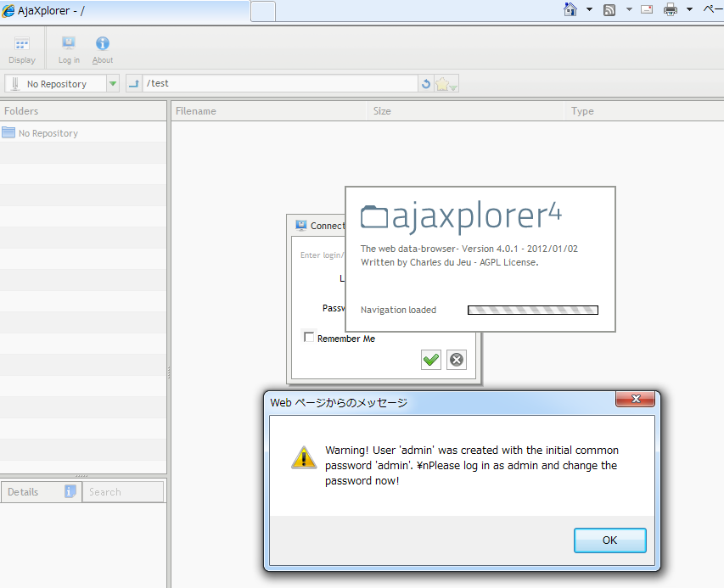Click the browser RSS feeds icon
724x588 pixels.
point(609,9)
